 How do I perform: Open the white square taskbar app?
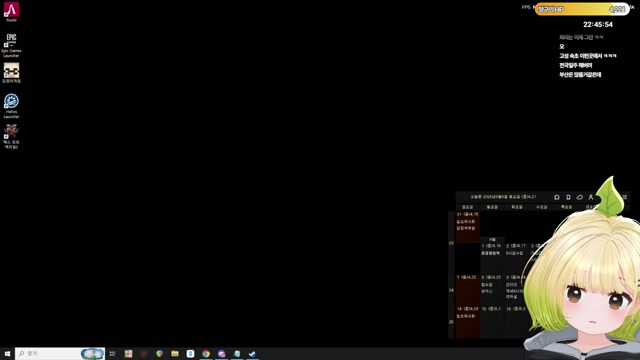[190, 353]
